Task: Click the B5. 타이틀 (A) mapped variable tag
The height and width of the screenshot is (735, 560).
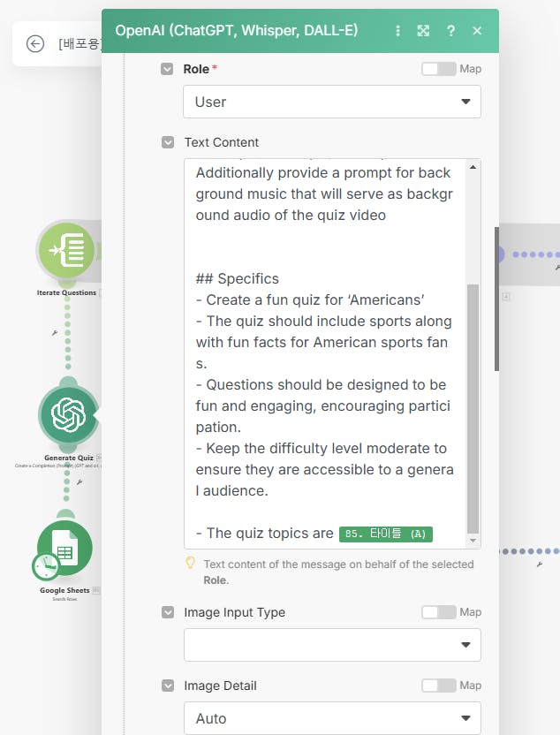Action: tap(386, 534)
